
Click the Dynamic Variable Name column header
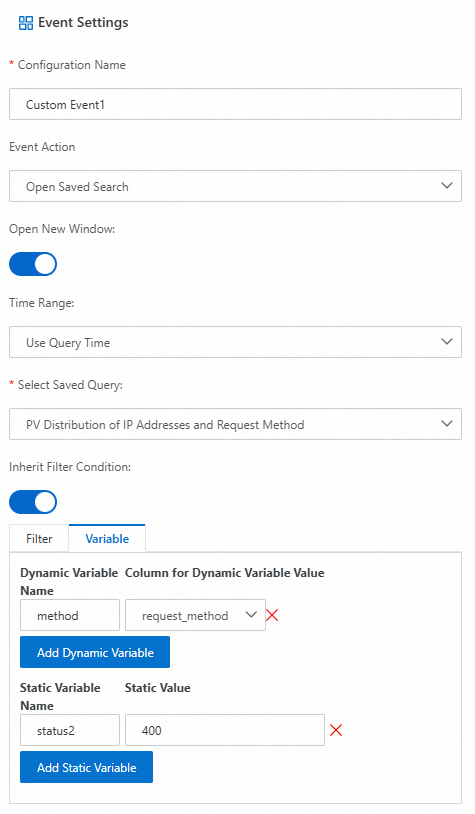[69, 581]
